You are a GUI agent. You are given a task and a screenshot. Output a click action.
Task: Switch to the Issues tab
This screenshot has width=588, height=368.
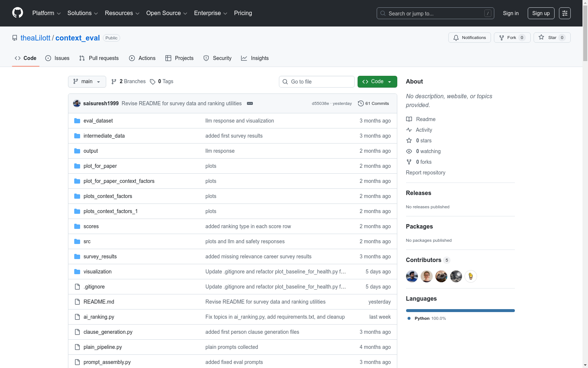pyautogui.click(x=57, y=58)
